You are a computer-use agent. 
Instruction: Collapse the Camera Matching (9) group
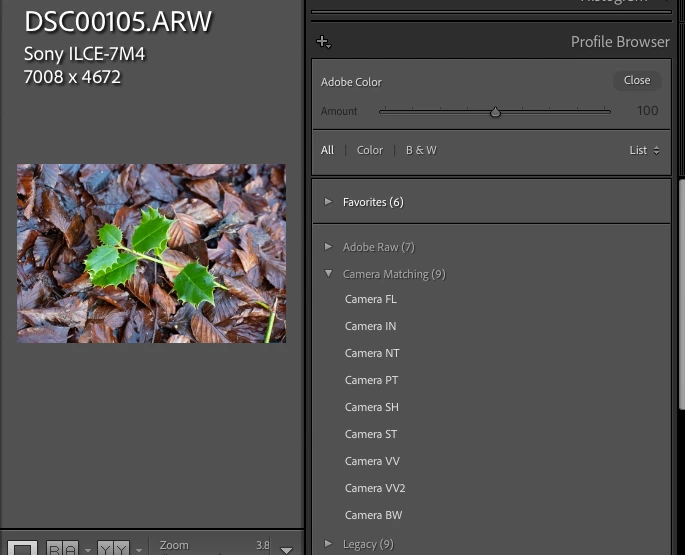pyautogui.click(x=329, y=274)
